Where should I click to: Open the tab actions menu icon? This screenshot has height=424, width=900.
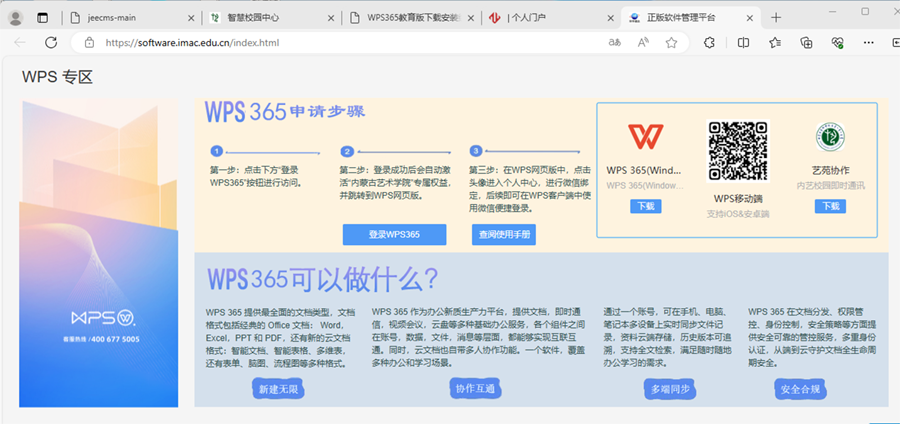(x=42, y=18)
